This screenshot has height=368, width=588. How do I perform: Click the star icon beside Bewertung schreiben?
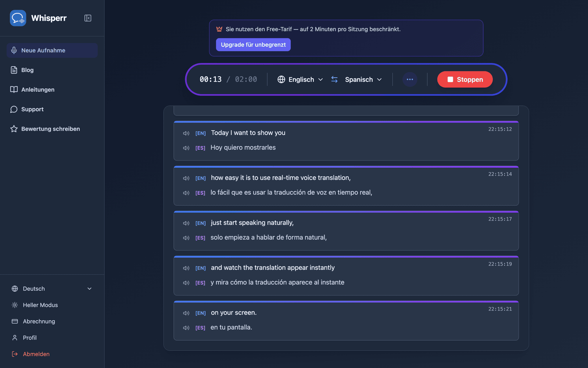click(14, 129)
